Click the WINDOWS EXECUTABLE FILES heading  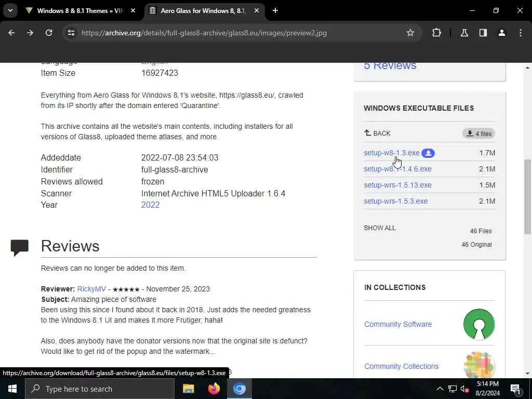pos(419,108)
